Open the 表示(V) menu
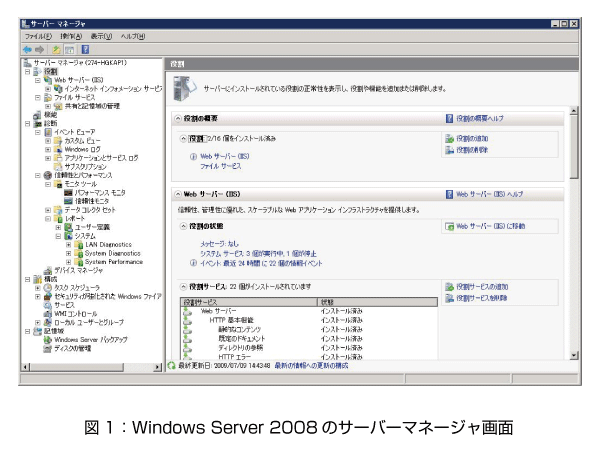Screen dimensions: 600x450 tap(101, 36)
